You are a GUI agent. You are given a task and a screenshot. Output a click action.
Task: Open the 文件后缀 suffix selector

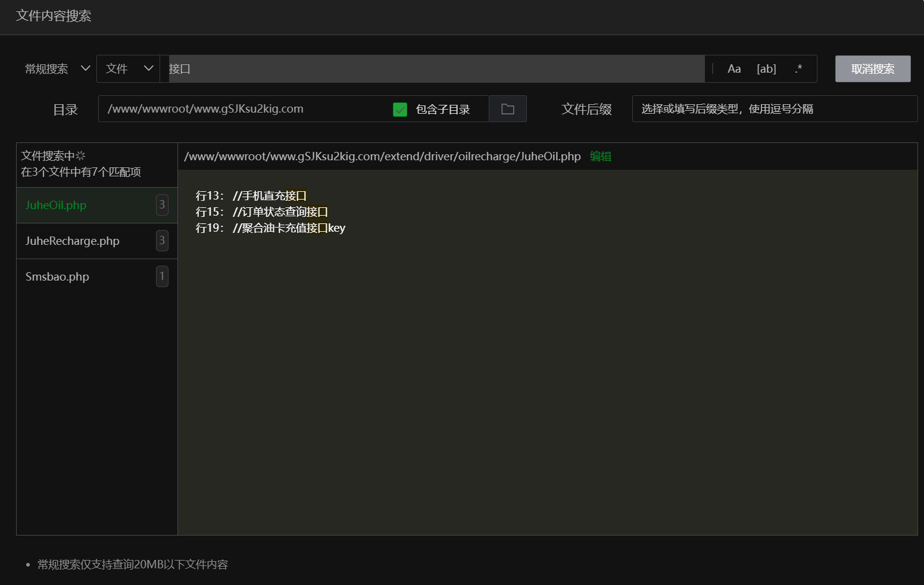[x=774, y=109]
